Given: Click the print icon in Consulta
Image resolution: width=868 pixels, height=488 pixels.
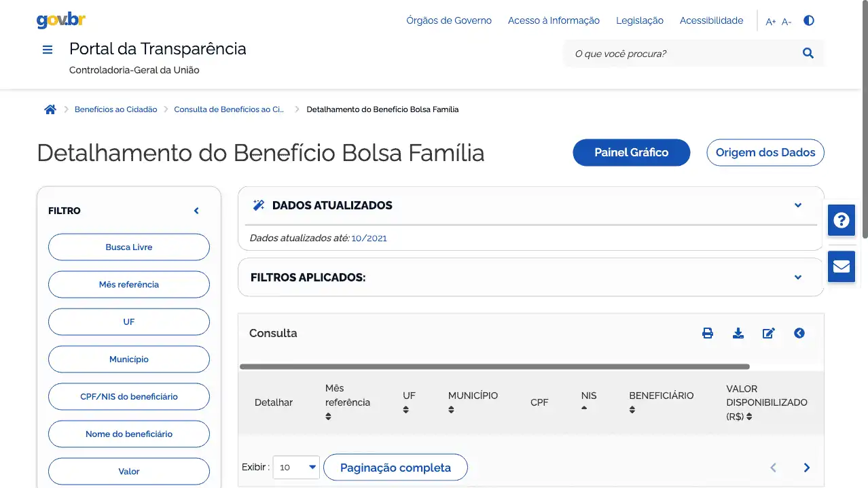Looking at the screenshot, I should tap(708, 333).
